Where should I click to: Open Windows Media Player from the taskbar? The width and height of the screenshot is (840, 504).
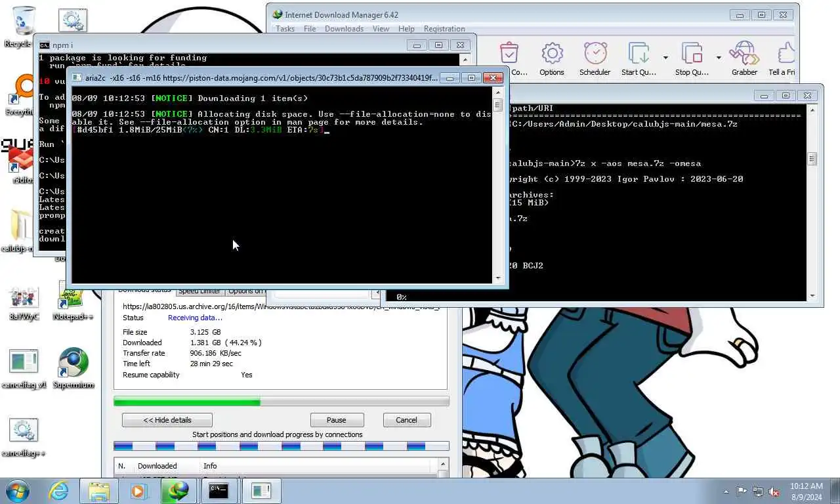coord(138,491)
